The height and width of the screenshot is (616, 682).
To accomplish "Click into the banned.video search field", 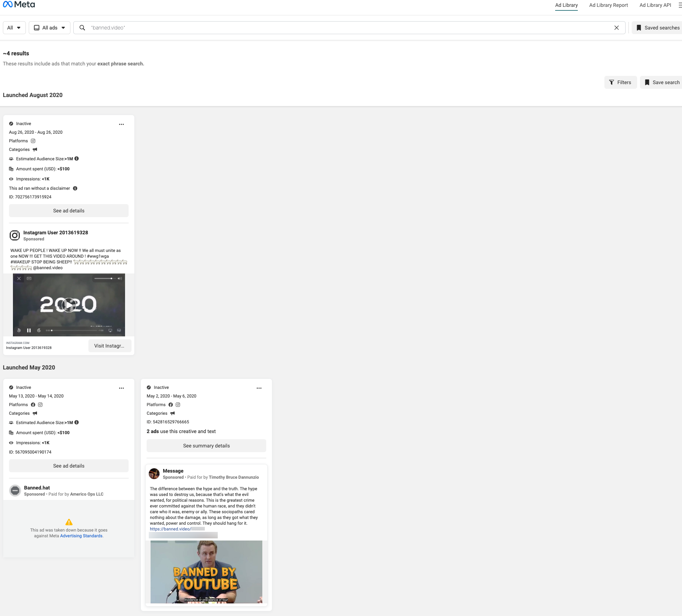I will coord(345,28).
